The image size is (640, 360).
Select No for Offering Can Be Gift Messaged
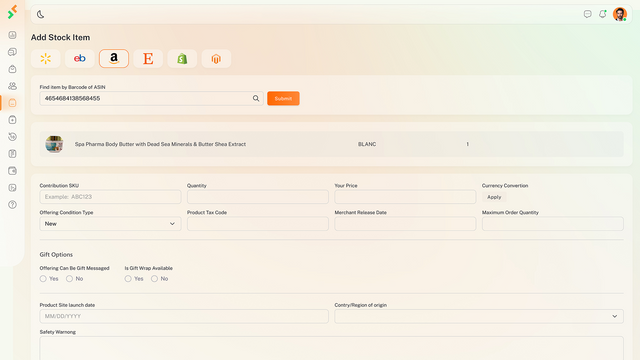[69, 279]
